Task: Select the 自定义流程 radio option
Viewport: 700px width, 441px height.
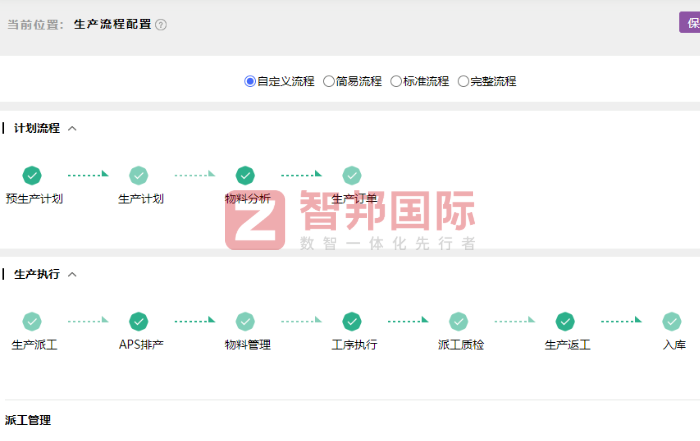Action: [x=250, y=81]
